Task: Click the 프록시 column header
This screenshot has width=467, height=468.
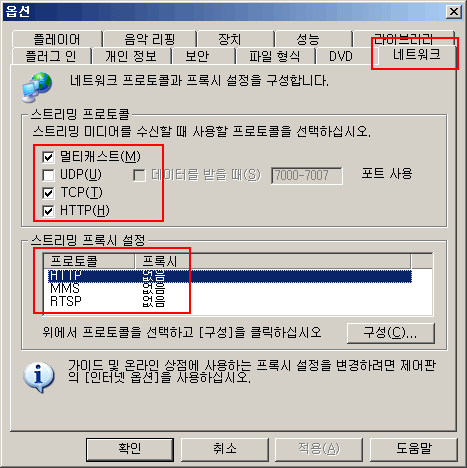Action: [x=273, y=261]
